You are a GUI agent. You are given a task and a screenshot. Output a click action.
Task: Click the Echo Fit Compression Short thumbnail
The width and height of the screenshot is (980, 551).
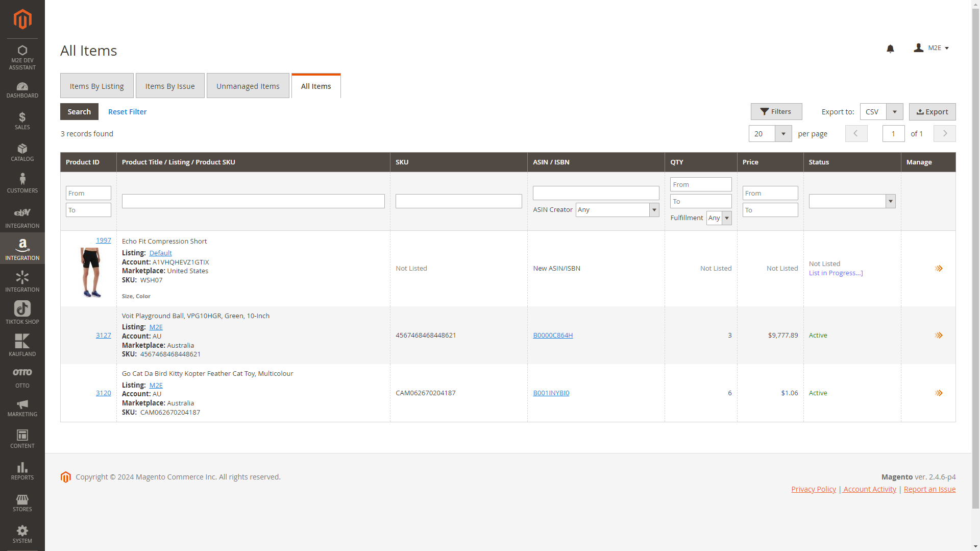(x=91, y=272)
